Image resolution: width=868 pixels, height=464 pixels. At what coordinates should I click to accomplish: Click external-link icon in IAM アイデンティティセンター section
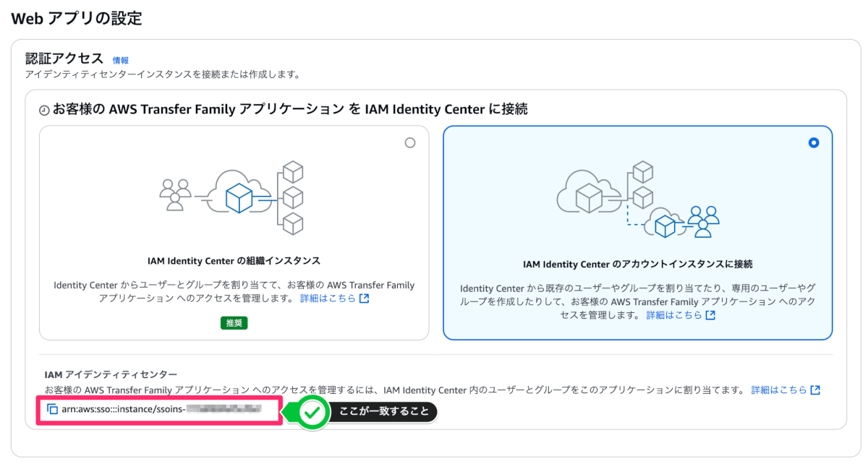815,390
